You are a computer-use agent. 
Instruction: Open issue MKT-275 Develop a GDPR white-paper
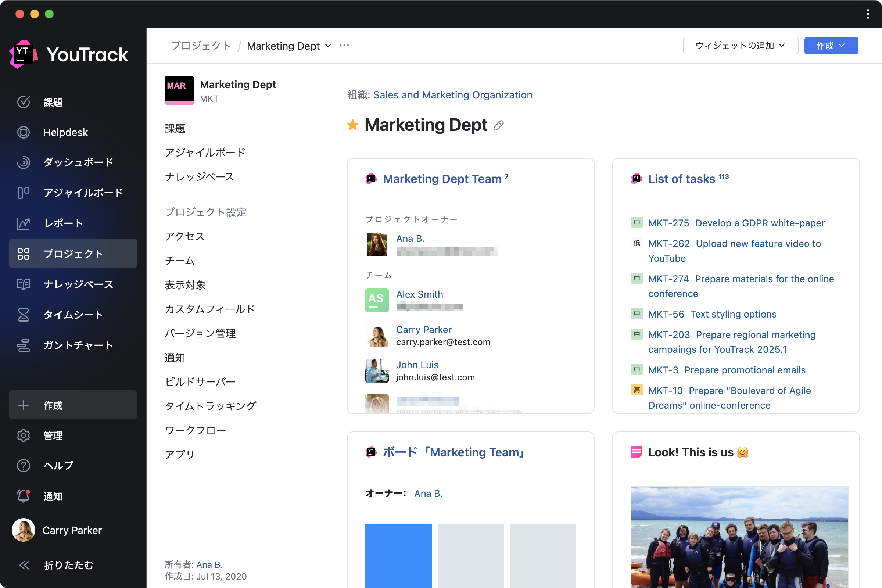[736, 223]
